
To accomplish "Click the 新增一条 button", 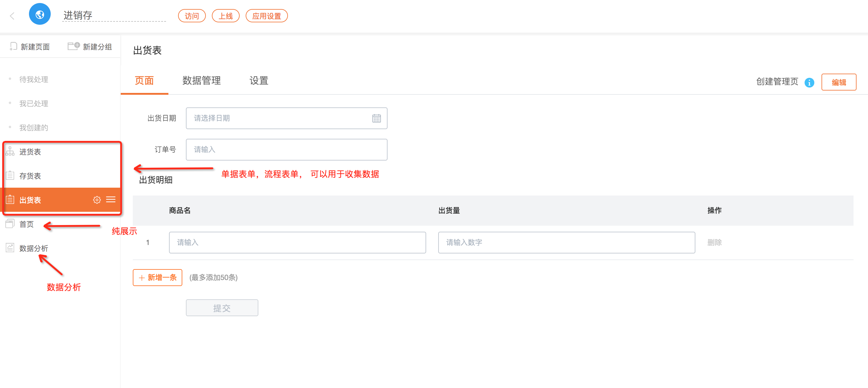I will (157, 277).
